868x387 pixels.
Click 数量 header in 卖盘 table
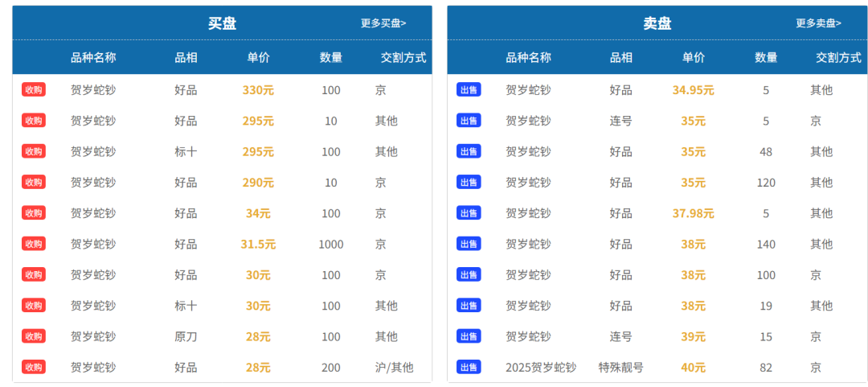click(x=766, y=57)
